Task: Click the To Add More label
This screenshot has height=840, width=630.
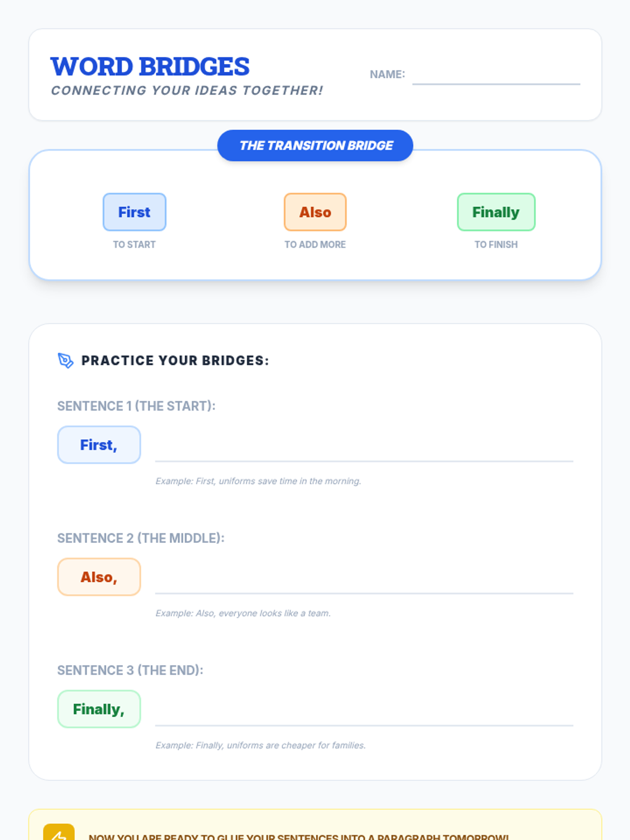Action: (315, 245)
